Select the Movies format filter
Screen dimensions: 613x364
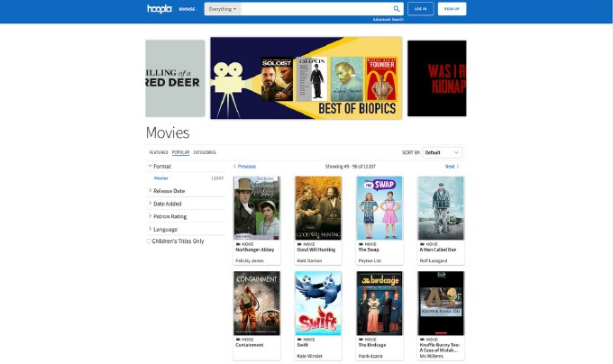[161, 178]
